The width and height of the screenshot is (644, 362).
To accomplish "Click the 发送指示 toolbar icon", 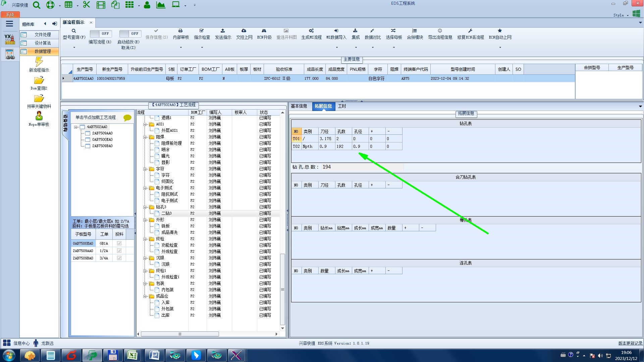I will pos(223,31).
